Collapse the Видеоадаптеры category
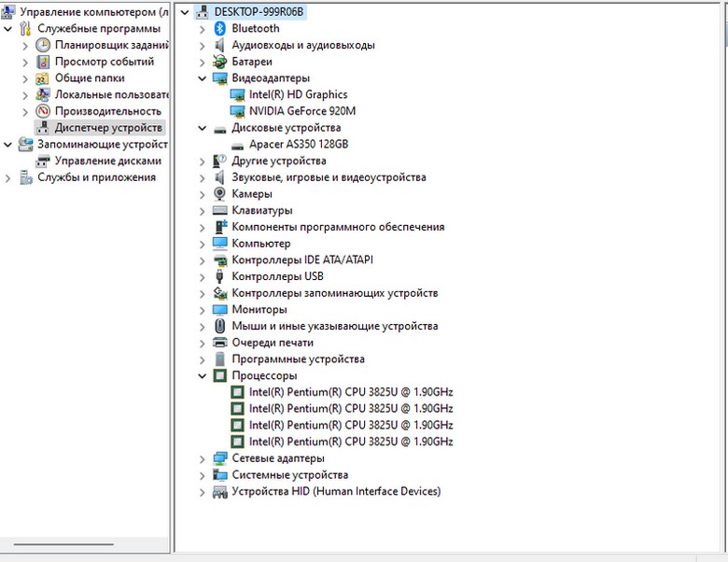 pos(203,78)
